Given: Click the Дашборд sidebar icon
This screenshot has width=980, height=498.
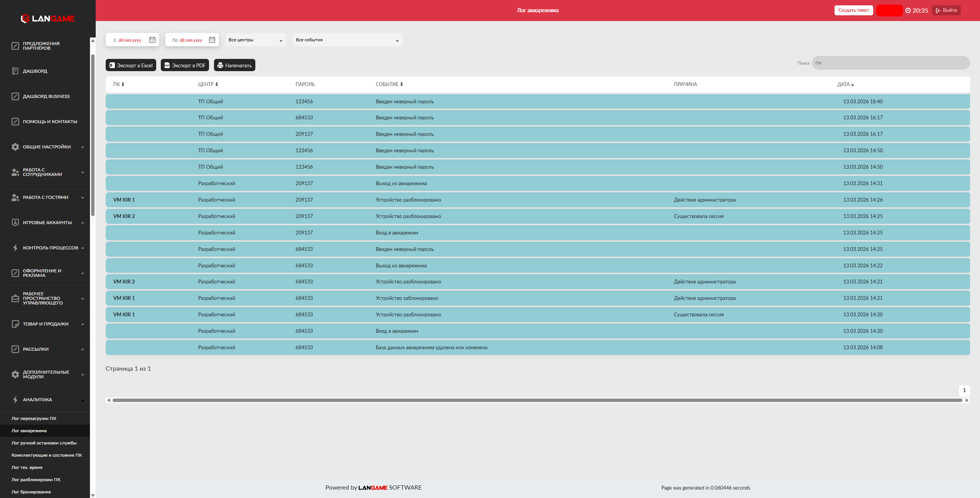Looking at the screenshot, I should pyautogui.click(x=15, y=71).
